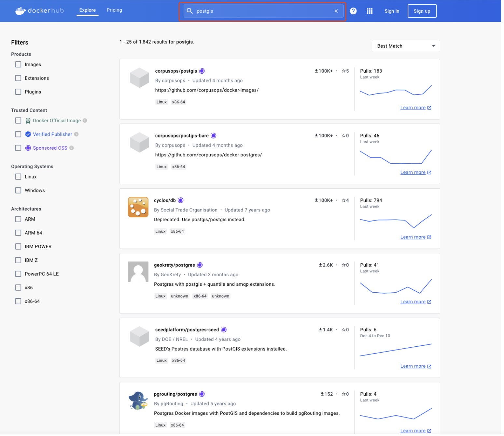Click Sponsored OSS badge next to corpusops/postgis-bare
This screenshot has width=504, height=436.
(x=214, y=136)
